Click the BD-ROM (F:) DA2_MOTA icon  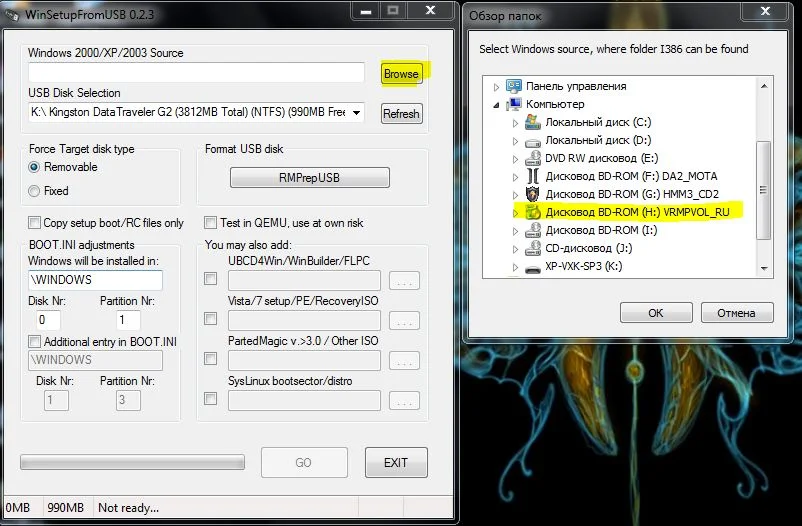tap(533, 176)
